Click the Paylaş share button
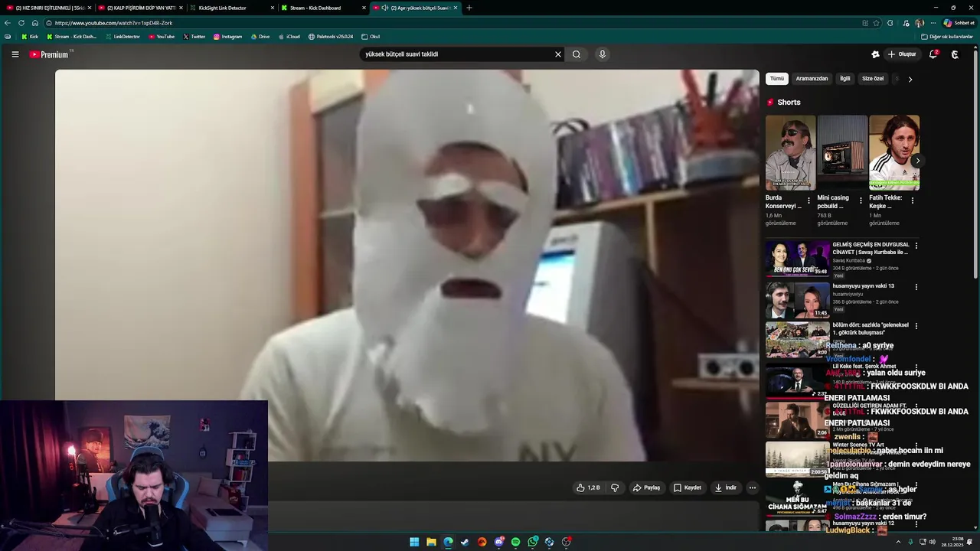980x551 pixels. [646, 487]
